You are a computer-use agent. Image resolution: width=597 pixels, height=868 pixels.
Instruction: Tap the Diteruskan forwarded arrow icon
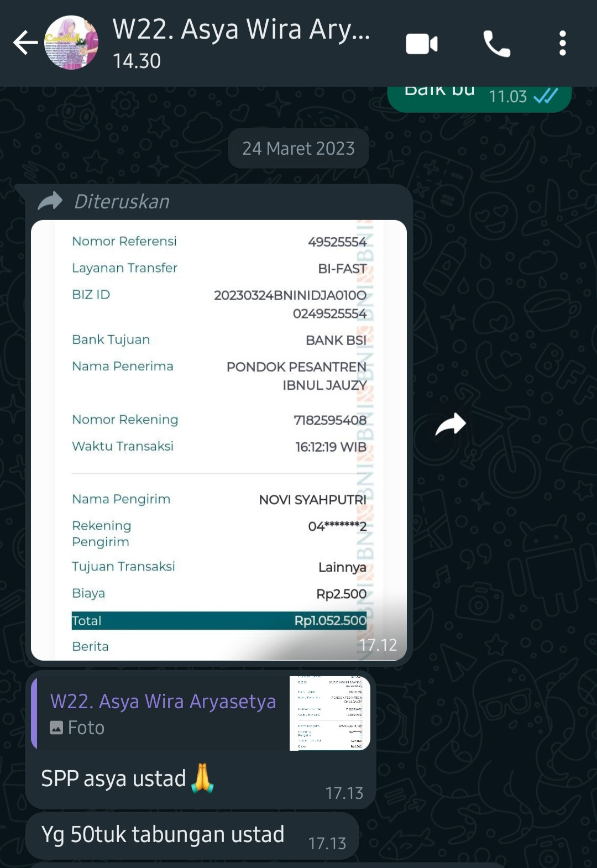[50, 201]
